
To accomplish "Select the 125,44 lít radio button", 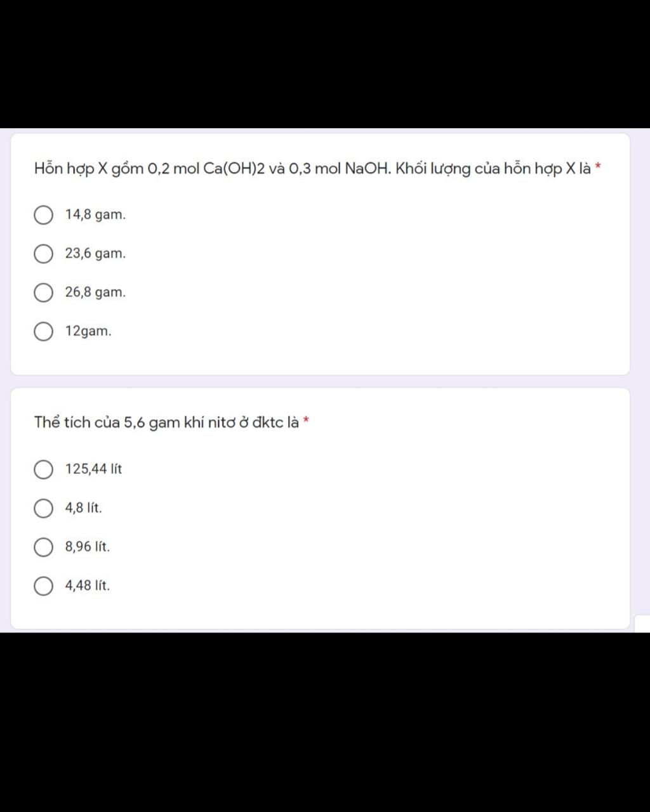I will point(43,470).
